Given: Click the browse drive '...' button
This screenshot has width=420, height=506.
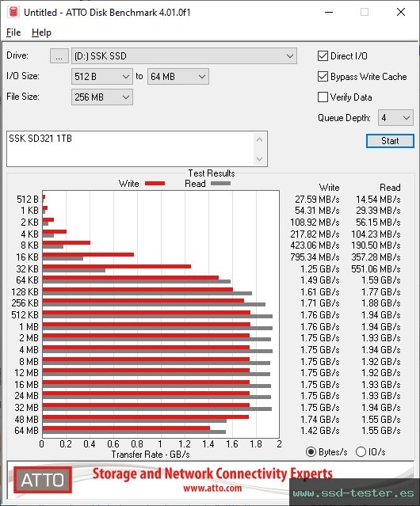Looking at the screenshot, I should tap(59, 56).
